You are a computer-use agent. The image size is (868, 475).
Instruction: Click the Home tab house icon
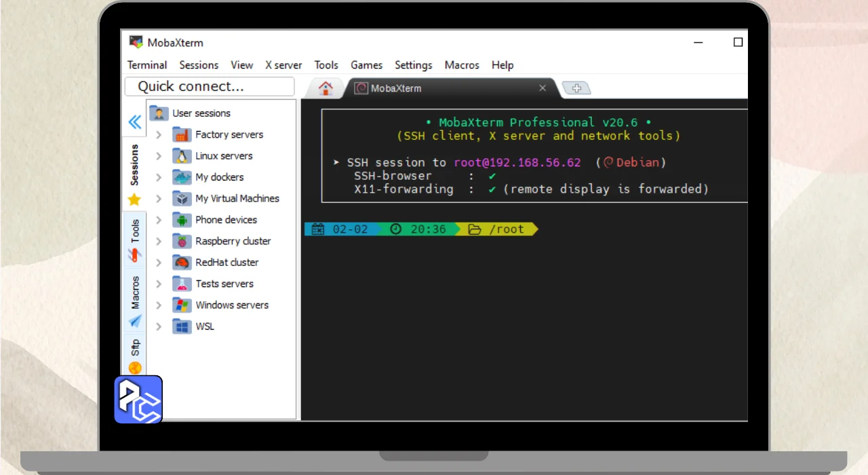pyautogui.click(x=325, y=88)
